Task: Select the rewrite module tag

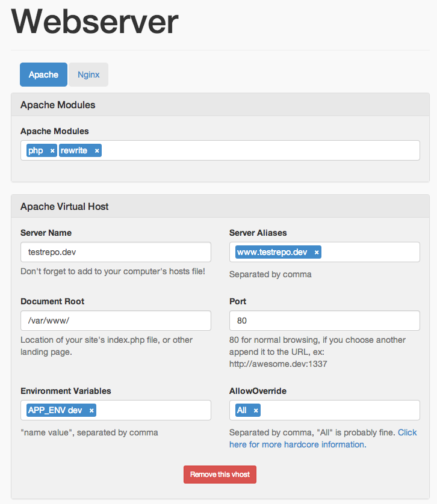Action: tap(74, 150)
